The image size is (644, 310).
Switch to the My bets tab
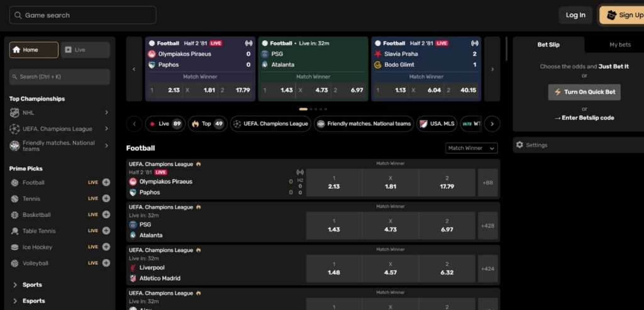pos(619,45)
